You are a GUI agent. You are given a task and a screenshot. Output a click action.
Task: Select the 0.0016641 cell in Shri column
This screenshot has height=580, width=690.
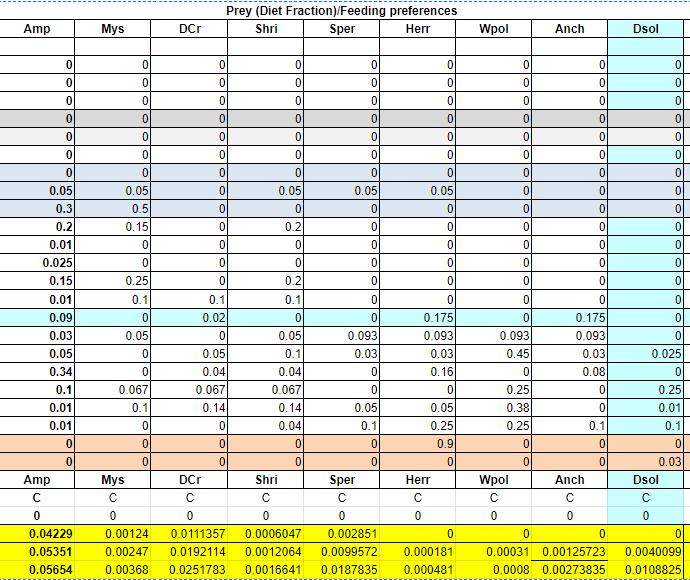tap(265, 570)
